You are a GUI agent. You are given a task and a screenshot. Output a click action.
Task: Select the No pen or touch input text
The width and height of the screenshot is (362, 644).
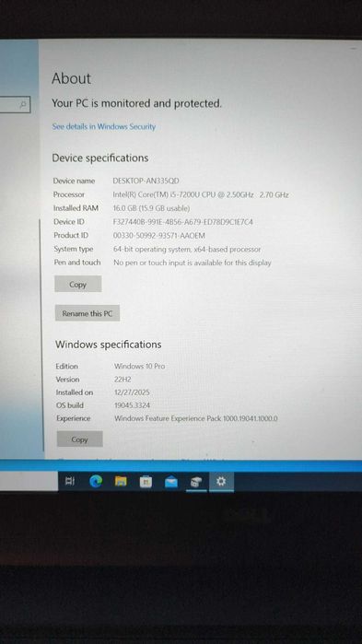[x=193, y=263]
